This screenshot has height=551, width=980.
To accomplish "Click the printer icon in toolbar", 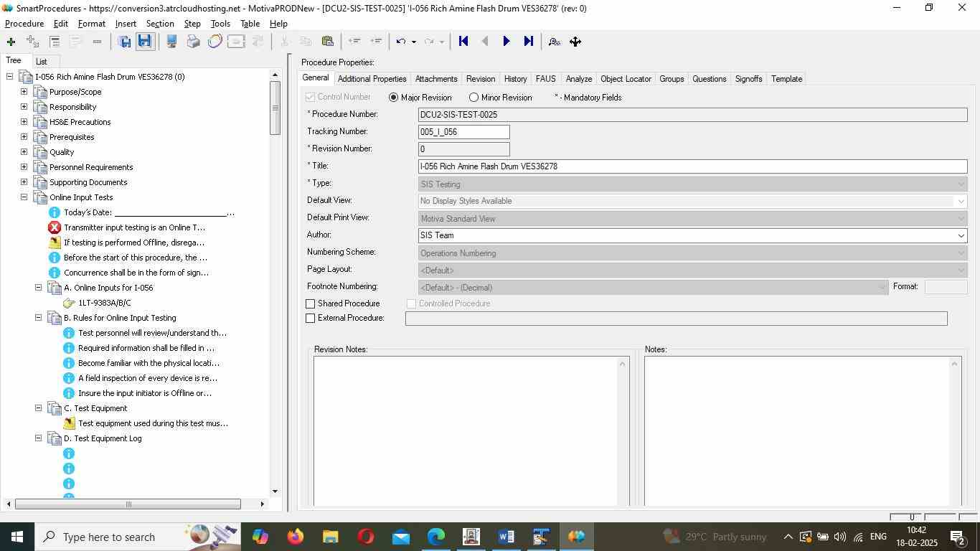I will click(193, 42).
